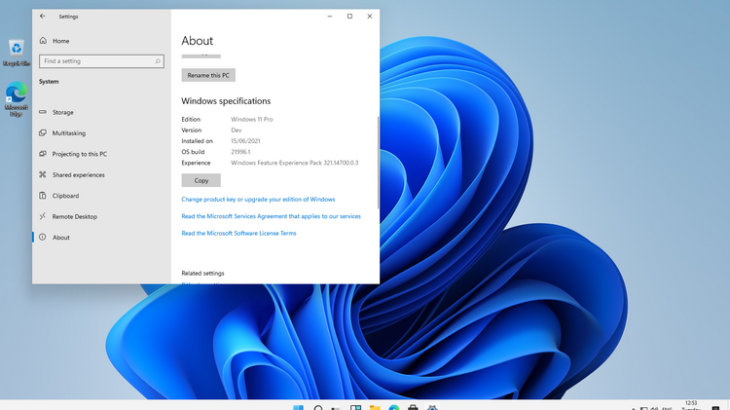Launch Microsoft Edge from the taskbar
This screenshot has width=730, height=410.
pos(394,407)
